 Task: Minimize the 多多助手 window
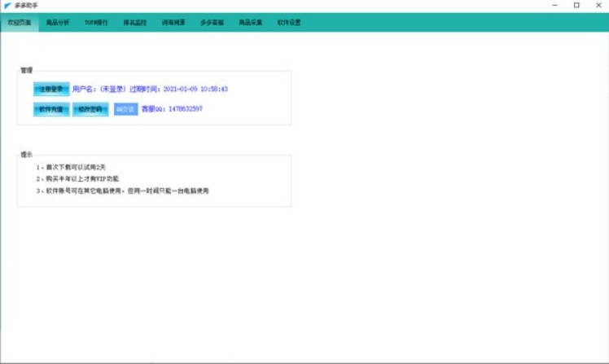click(554, 6)
